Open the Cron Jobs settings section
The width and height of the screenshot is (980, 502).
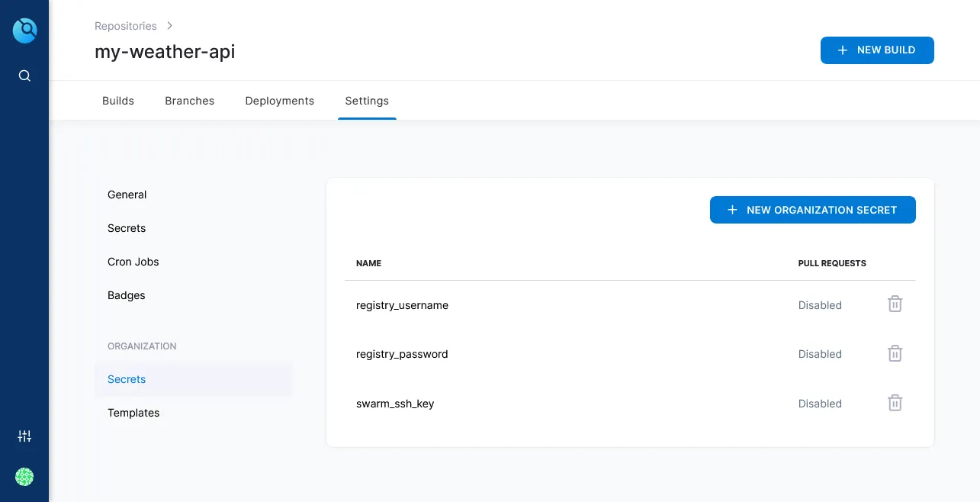click(133, 262)
